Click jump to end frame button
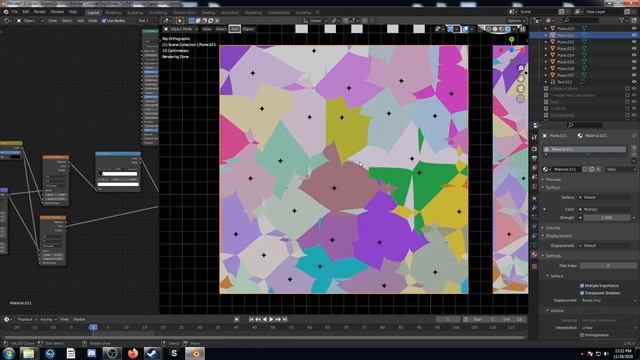 tap(285, 320)
